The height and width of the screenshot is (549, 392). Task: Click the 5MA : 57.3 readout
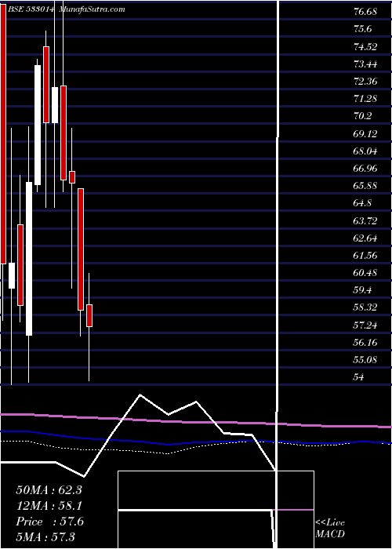[x=45, y=537]
